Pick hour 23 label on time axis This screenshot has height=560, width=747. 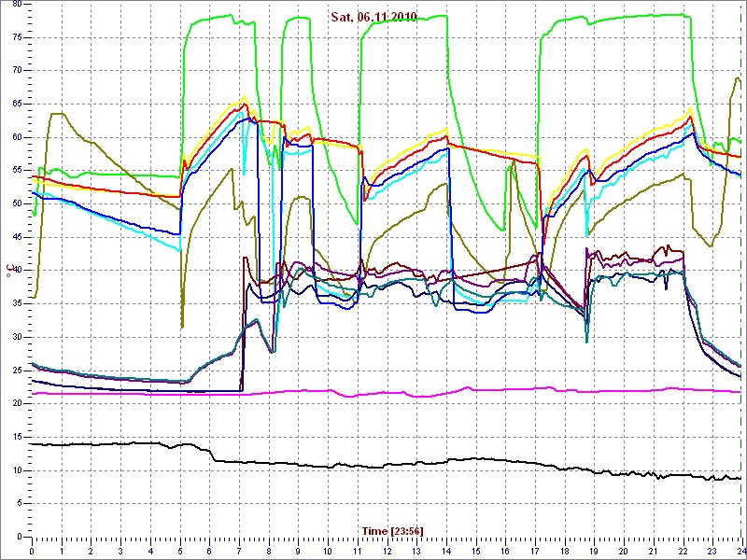pos(712,550)
